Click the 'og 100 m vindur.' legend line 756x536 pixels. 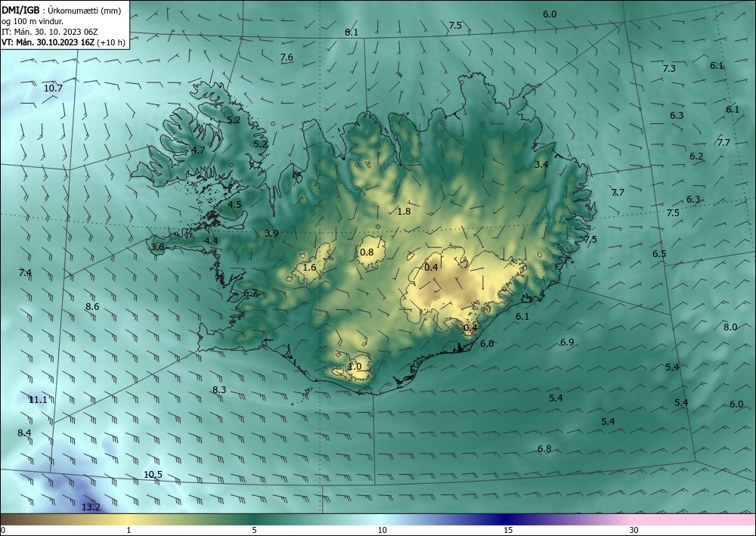click(x=33, y=21)
